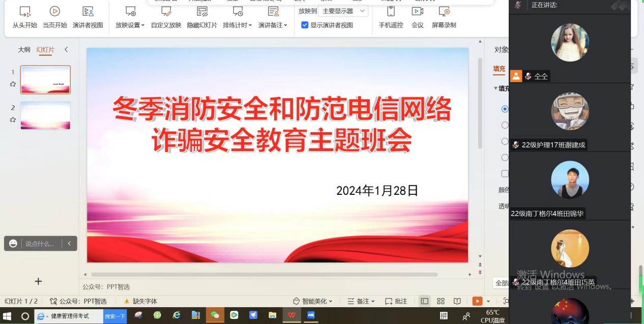The image size is (644, 324).
Task: Open Presenter View (演讲者视图)
Action: pos(87,17)
